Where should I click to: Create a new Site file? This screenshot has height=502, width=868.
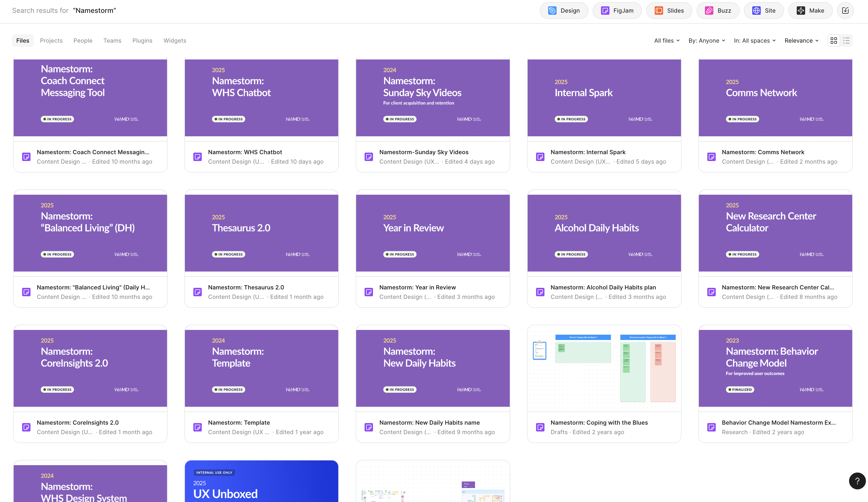[x=764, y=11]
